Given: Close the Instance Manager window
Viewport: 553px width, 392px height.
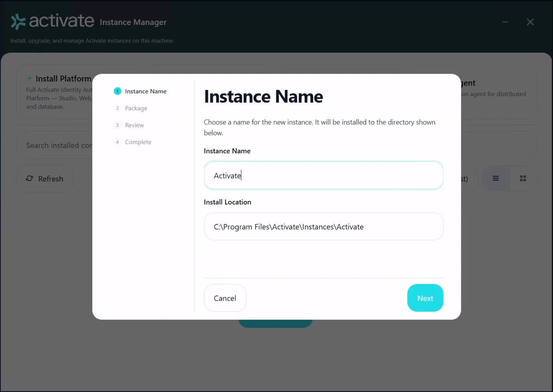Looking at the screenshot, I should (x=530, y=22).
